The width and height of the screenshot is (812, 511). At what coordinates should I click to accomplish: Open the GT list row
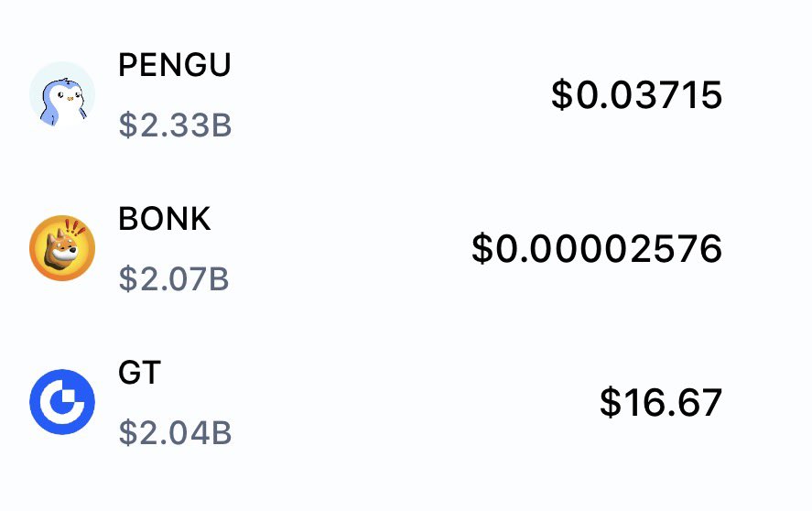[406, 402]
